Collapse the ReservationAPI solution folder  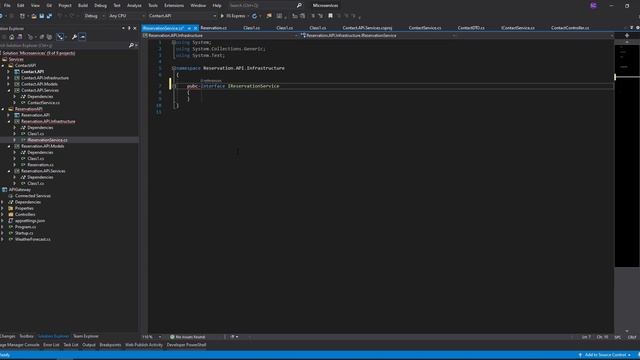pos(3,109)
